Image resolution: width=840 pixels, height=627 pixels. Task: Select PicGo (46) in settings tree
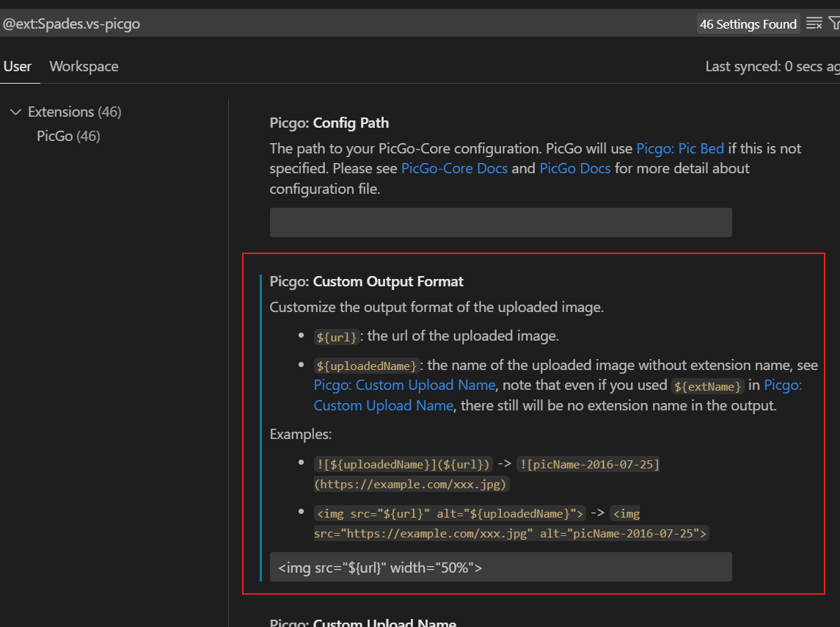pyautogui.click(x=68, y=137)
